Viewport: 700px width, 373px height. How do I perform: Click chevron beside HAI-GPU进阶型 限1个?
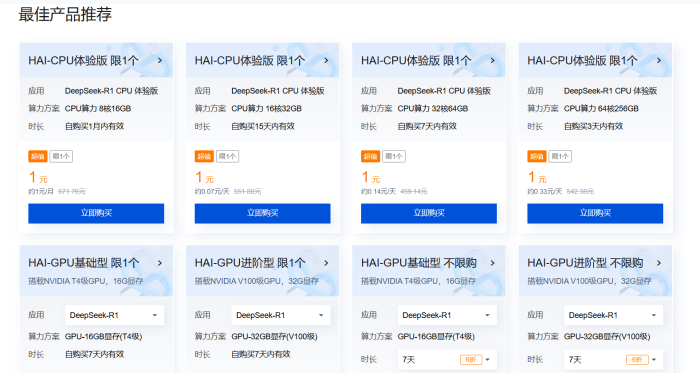pyautogui.click(x=326, y=263)
